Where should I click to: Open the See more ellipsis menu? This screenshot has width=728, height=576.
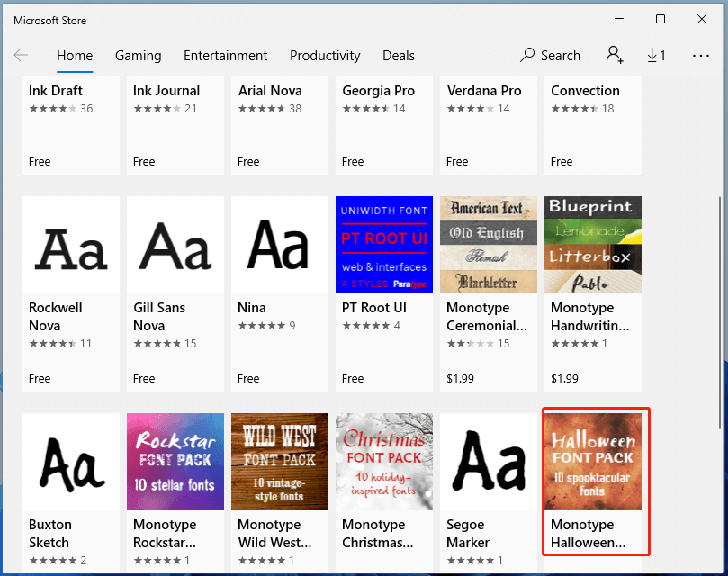700,55
